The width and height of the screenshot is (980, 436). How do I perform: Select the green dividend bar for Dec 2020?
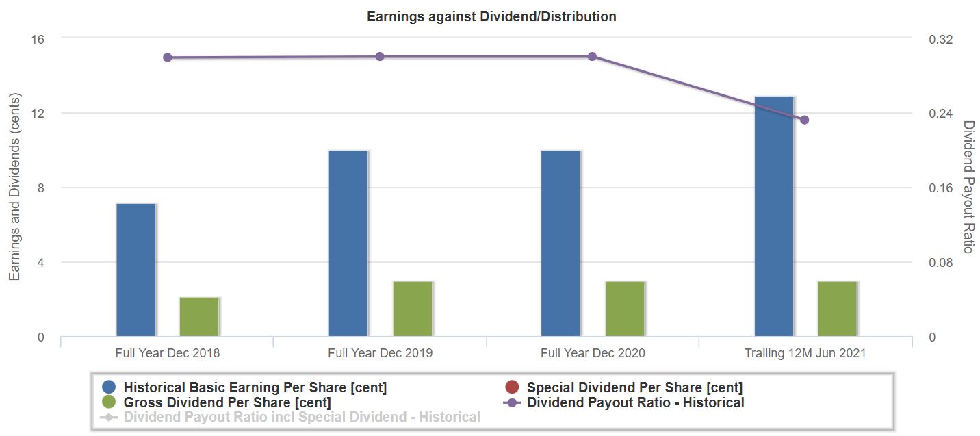pyautogui.click(x=625, y=309)
